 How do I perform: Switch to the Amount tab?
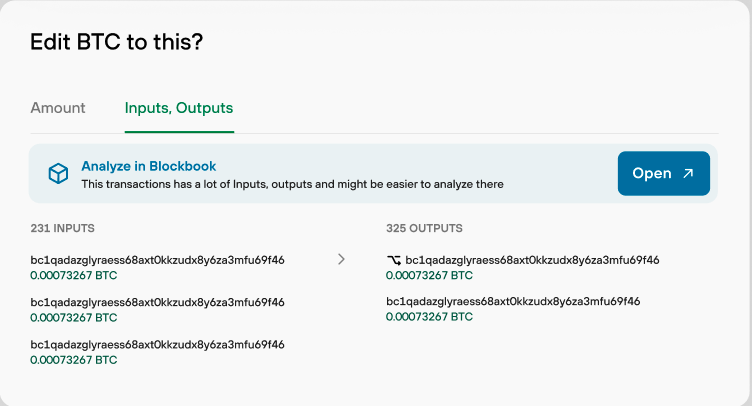pos(58,108)
